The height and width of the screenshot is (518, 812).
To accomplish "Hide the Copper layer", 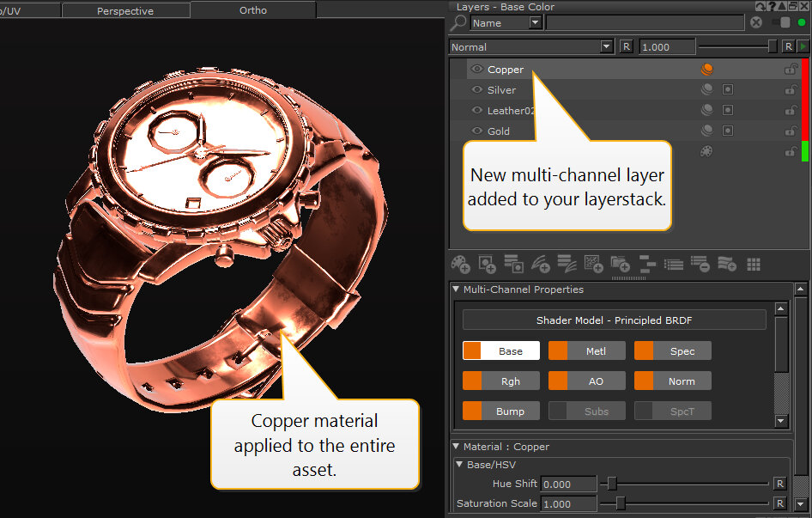I will coord(477,70).
